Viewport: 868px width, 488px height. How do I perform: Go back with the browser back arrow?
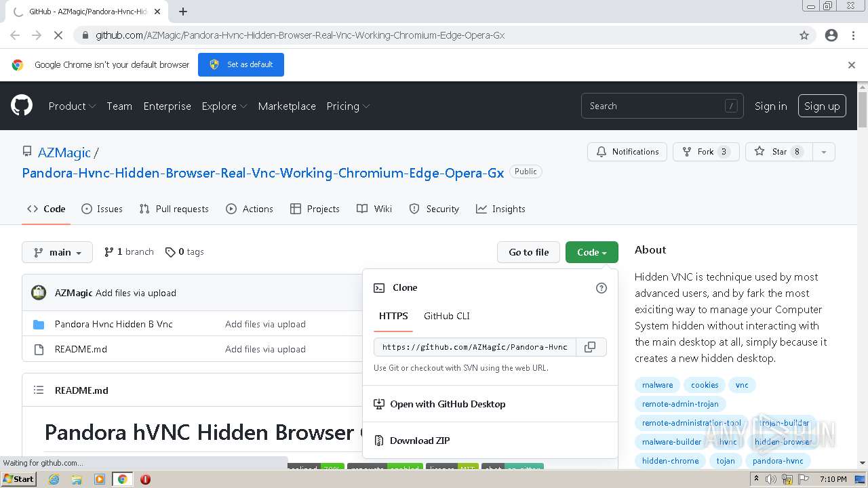point(16,35)
